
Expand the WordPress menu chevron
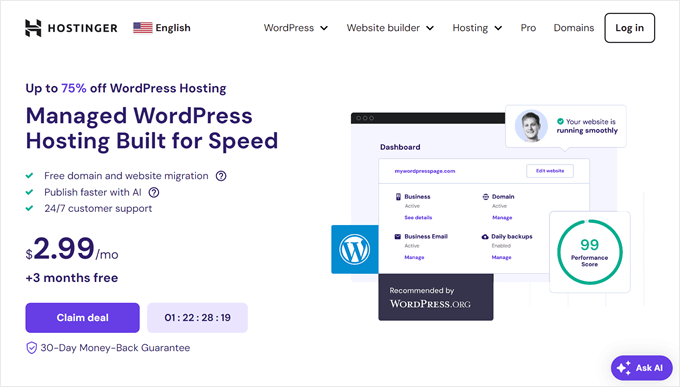point(324,28)
